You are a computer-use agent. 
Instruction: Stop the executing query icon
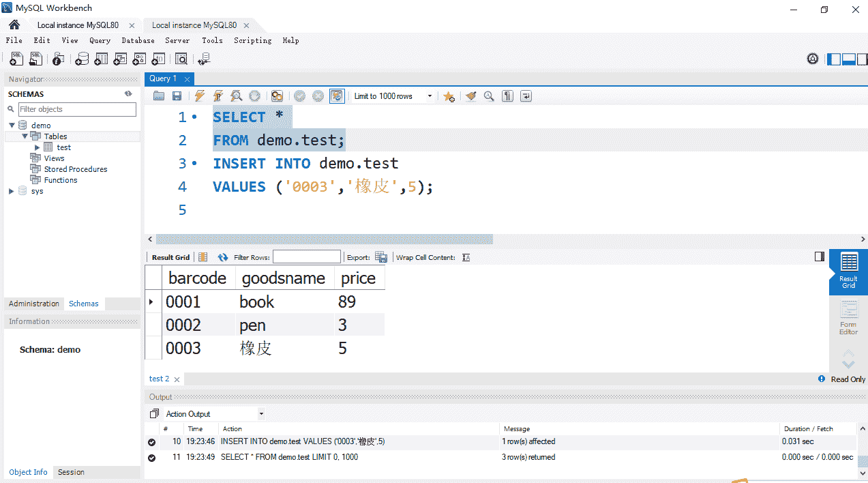254,96
